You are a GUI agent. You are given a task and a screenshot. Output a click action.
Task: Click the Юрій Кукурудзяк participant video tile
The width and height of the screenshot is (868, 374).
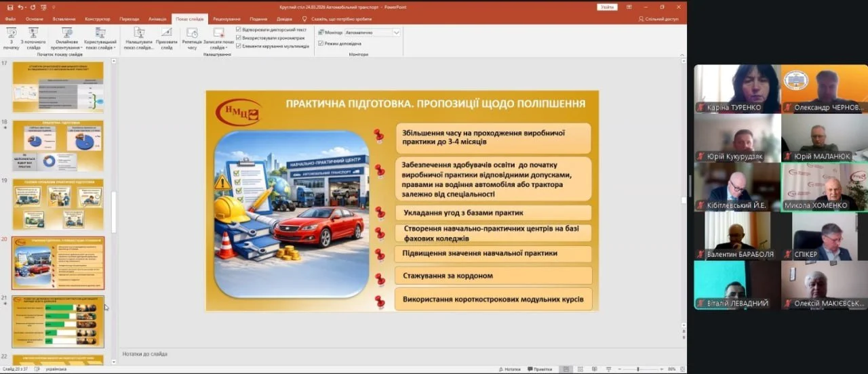pyautogui.click(x=737, y=138)
